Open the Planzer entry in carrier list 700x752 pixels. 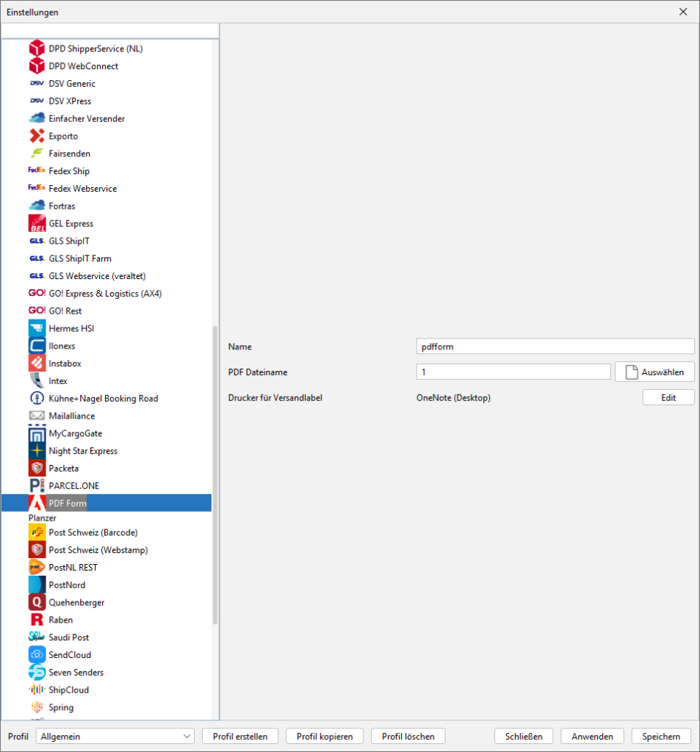(42, 518)
